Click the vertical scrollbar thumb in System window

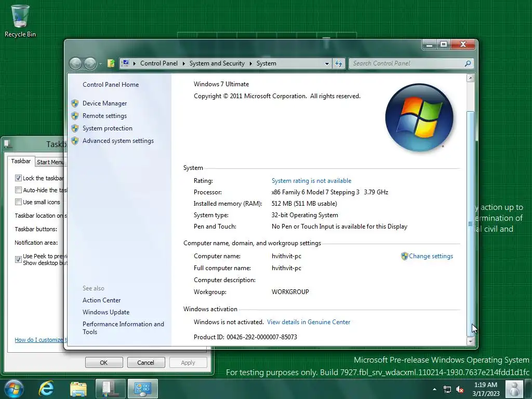(470, 224)
